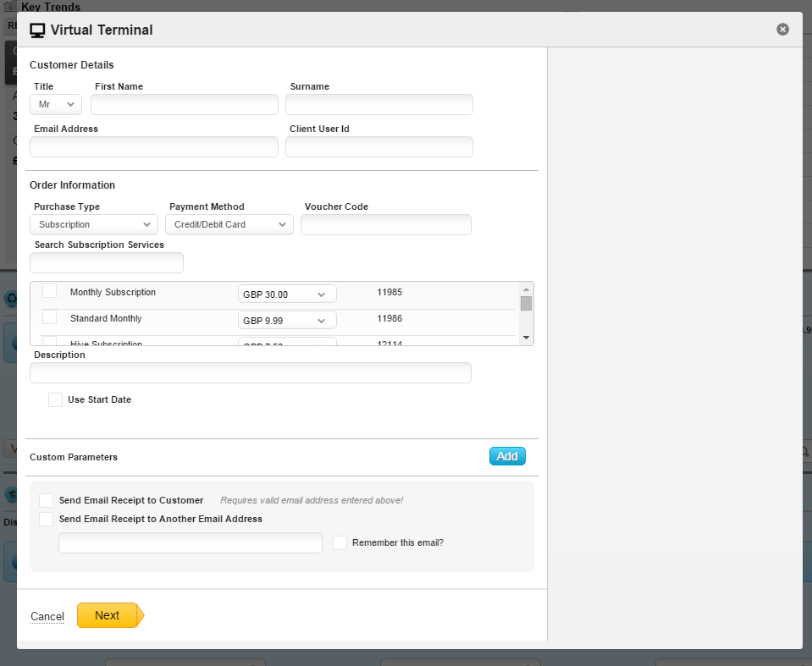Tick the Standard Monthly checkbox
The image size is (812, 666).
[x=50, y=317]
